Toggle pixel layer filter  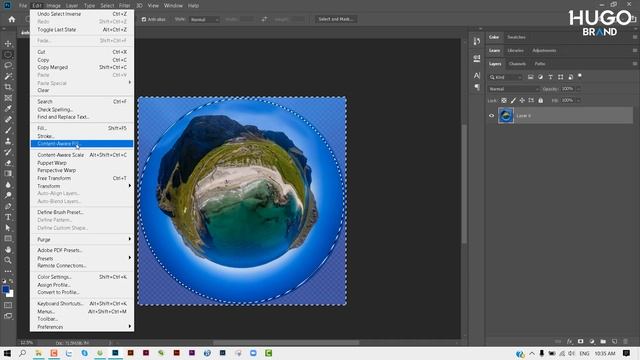coord(531,77)
